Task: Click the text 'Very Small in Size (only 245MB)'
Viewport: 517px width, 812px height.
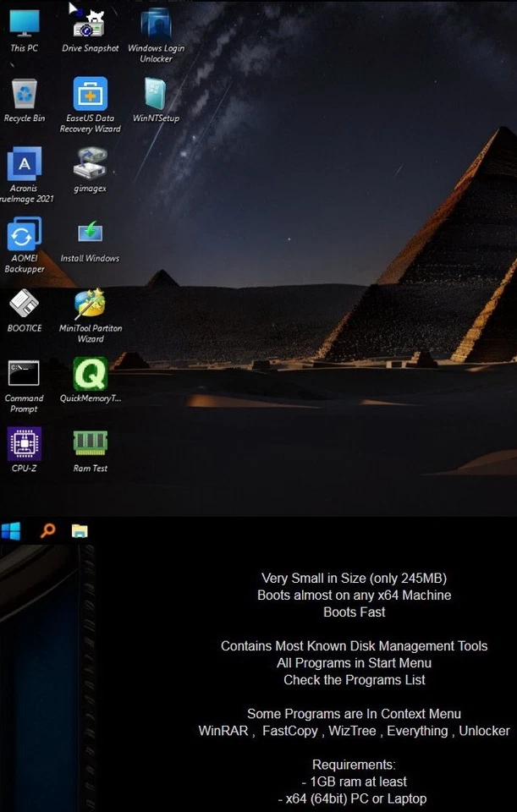Action: (x=354, y=578)
